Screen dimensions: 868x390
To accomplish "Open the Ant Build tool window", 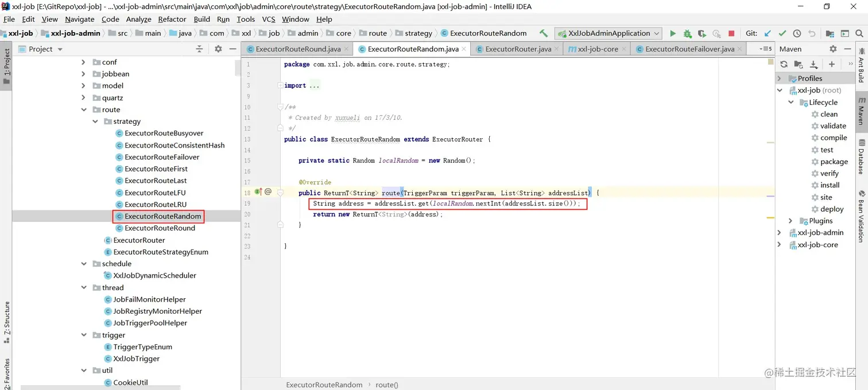I will 861,66.
